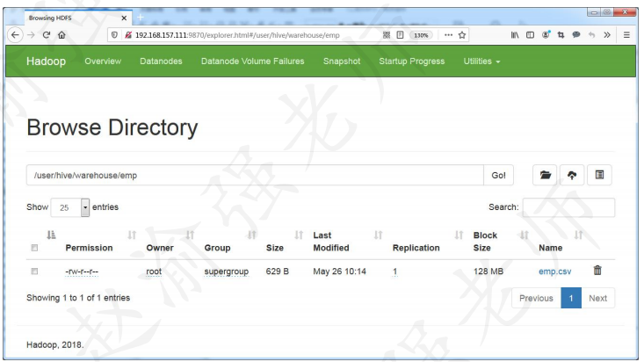Open the browser home page icon
Viewport: 644px width, 362px height.
62,35
